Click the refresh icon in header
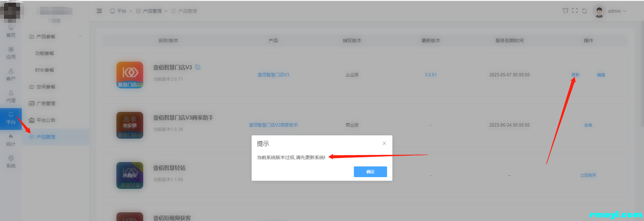The width and height of the screenshot is (644, 221). (584, 11)
